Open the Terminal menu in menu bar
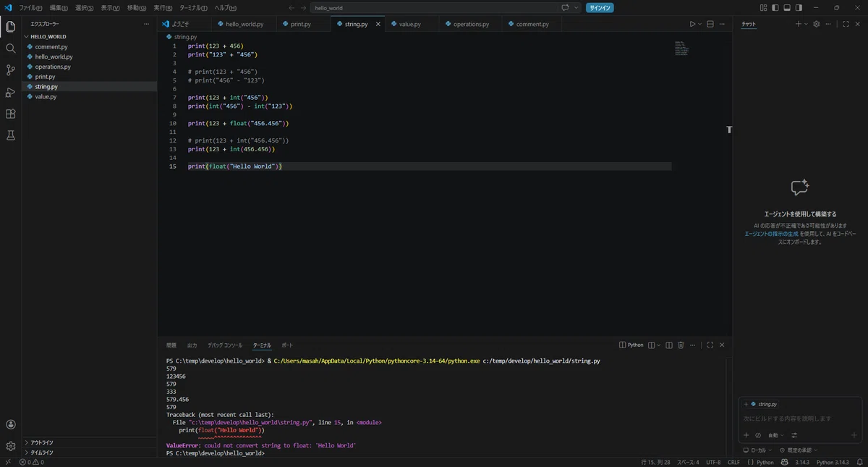868x467 pixels. pyautogui.click(x=193, y=7)
